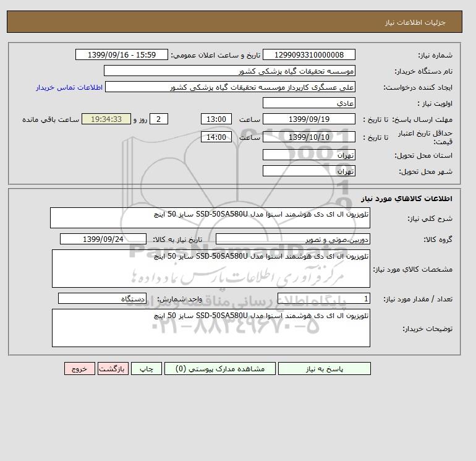Select the goods need date 1399/09/24

pyautogui.click(x=103, y=239)
